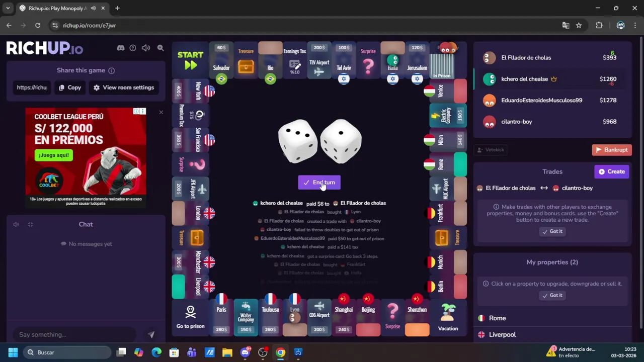Click the chat mute icon

(x=16, y=224)
